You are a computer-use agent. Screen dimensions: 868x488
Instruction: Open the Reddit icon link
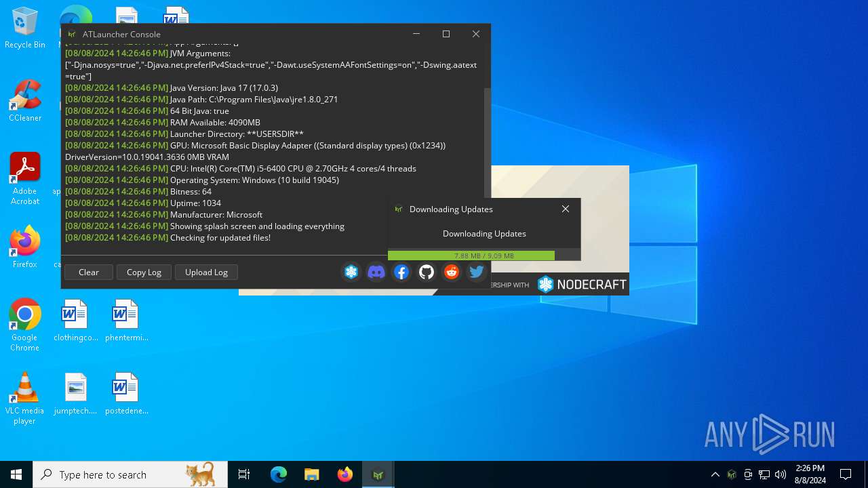coord(452,272)
